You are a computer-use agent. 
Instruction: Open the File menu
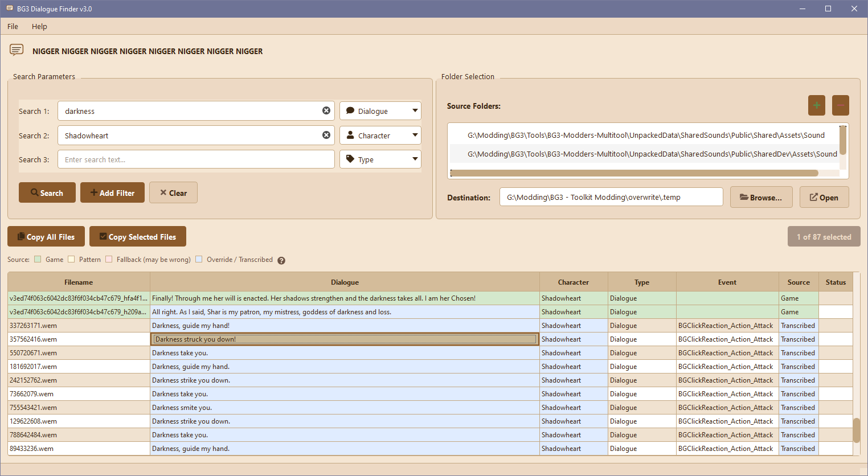click(13, 26)
